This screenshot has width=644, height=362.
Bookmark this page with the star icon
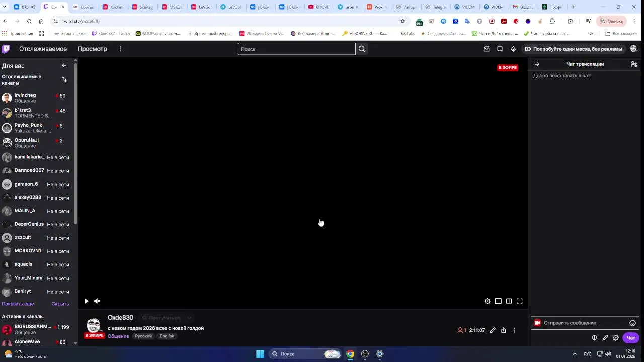(x=403, y=21)
